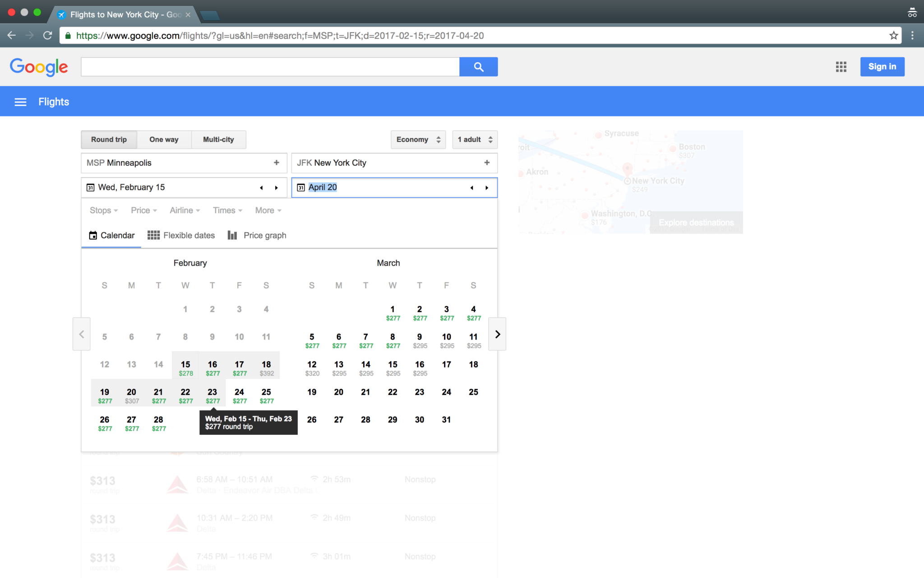Open a new browser tab
Viewport: 924px width, 578px height.
click(x=210, y=16)
